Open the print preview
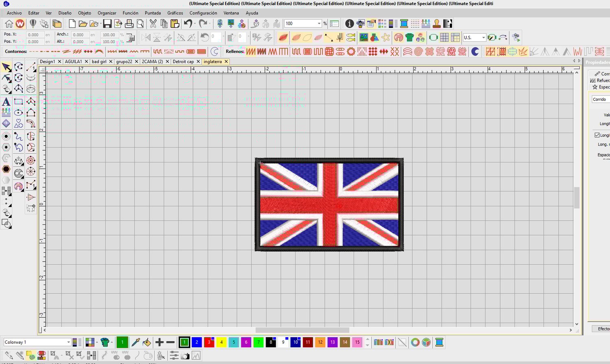The height and width of the screenshot is (364, 610). 140,24
